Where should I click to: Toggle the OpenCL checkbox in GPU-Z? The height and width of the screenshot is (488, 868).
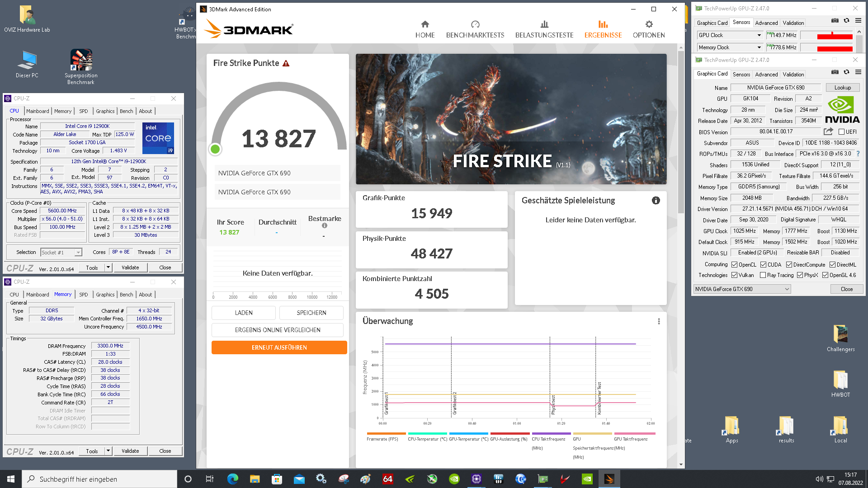(734, 265)
